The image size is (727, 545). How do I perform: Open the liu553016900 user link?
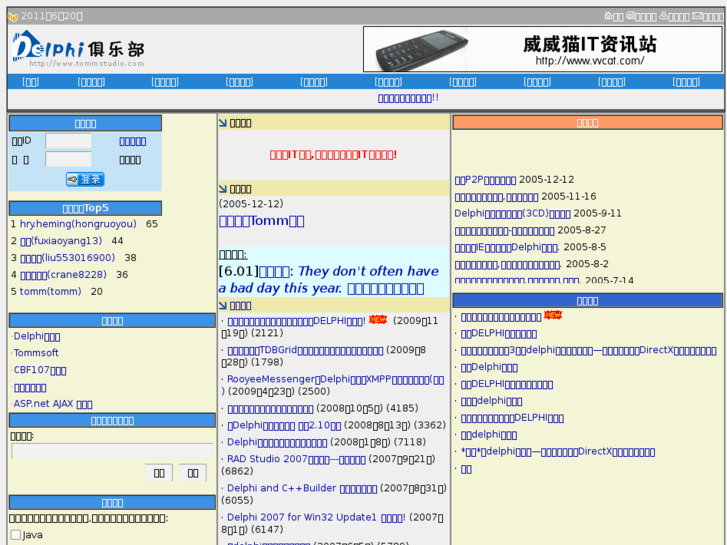(x=68, y=257)
